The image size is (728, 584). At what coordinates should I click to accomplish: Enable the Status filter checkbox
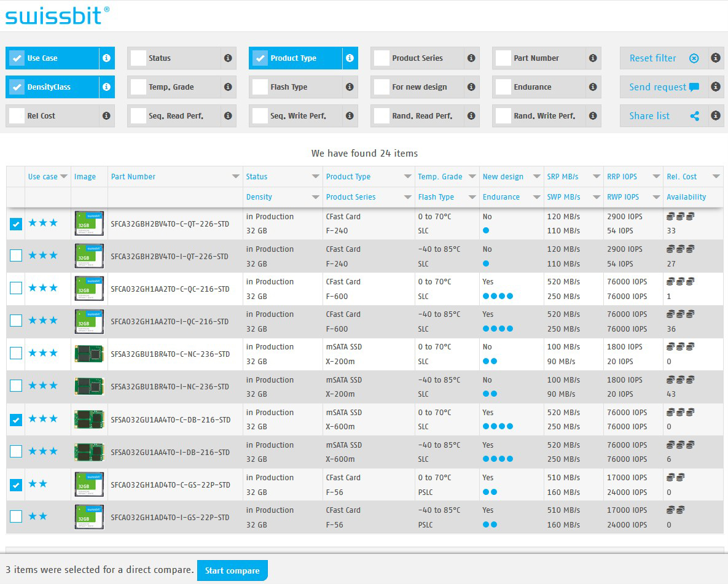pos(138,58)
